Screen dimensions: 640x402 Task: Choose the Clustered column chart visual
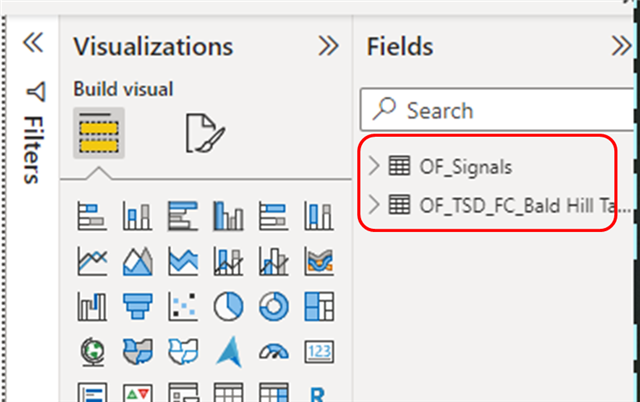coord(227,215)
